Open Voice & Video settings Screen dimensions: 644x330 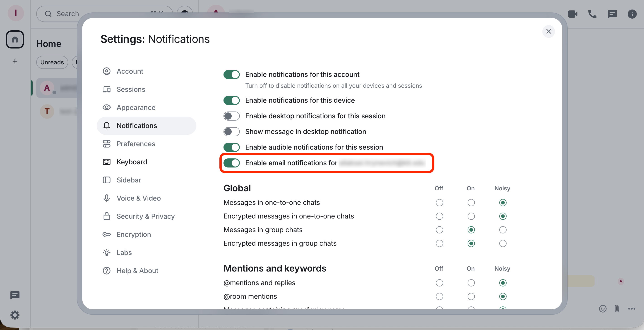146,198
